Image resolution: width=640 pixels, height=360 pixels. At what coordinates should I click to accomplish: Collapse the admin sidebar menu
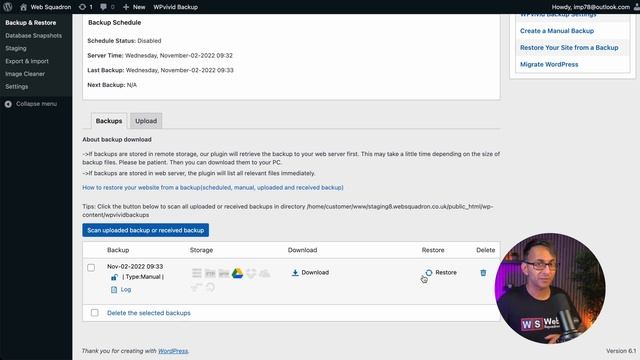31,104
